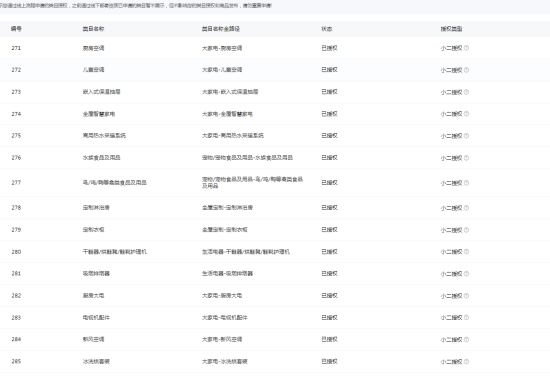Click info icon in row 277
550x381 pixels.
click(466, 183)
